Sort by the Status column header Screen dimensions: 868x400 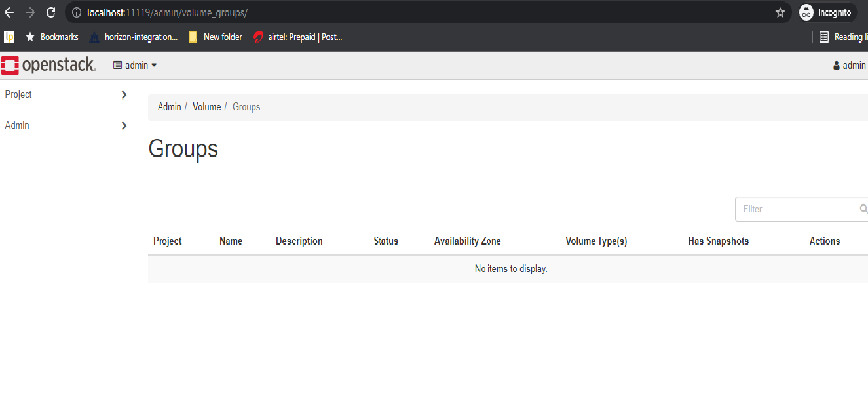pos(386,241)
